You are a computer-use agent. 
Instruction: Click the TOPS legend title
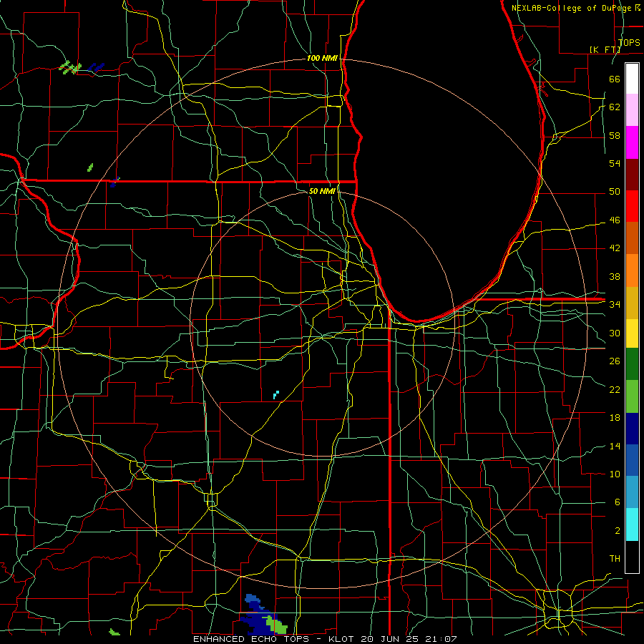point(629,43)
